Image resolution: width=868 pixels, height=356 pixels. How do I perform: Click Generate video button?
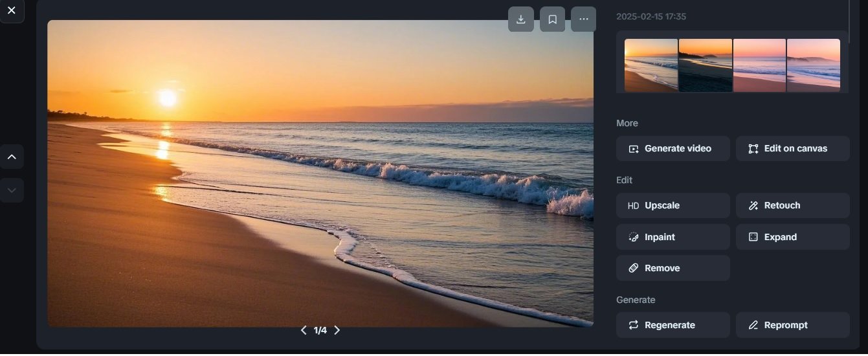(x=673, y=148)
